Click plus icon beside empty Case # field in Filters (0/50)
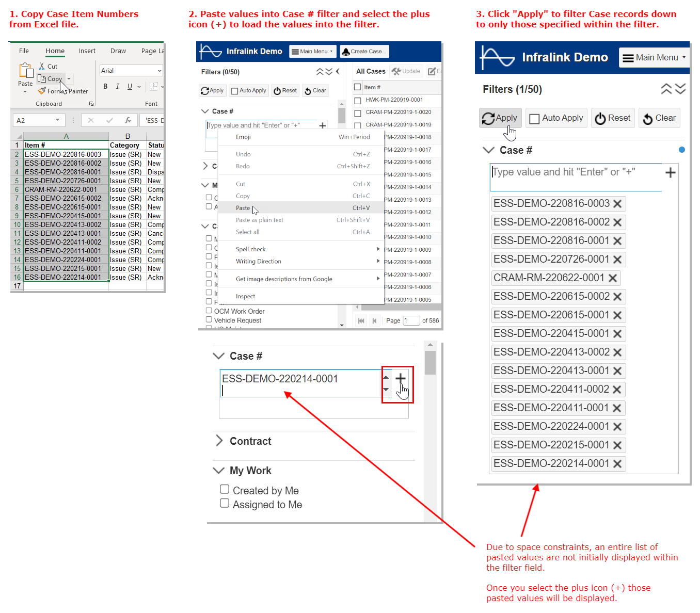This screenshot has width=700, height=613. click(323, 125)
